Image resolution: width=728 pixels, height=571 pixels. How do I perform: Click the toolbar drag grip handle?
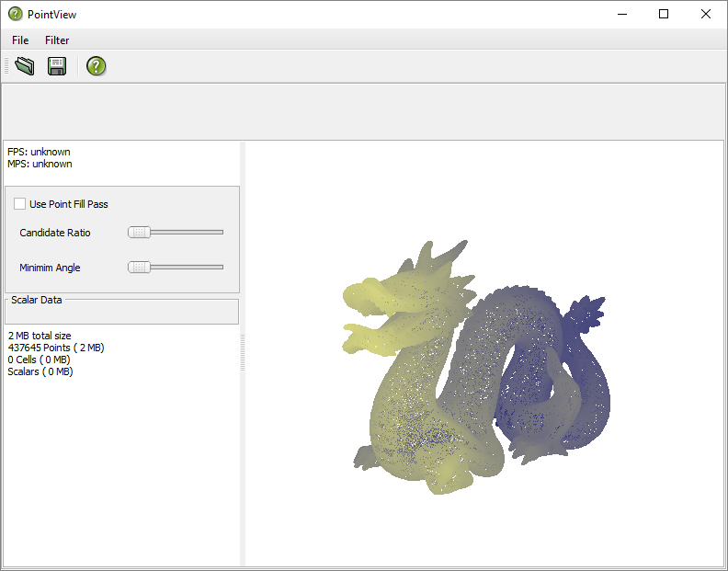coord(6,66)
